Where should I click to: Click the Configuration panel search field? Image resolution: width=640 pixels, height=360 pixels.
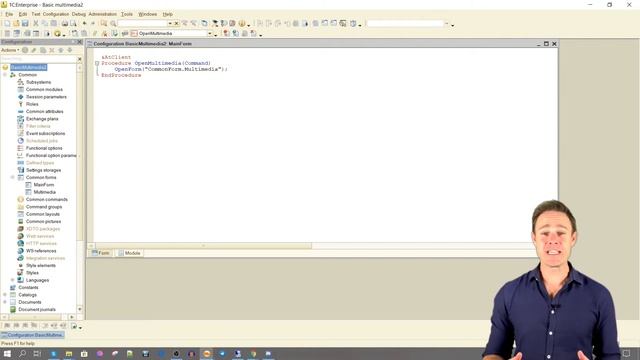click(x=38, y=59)
